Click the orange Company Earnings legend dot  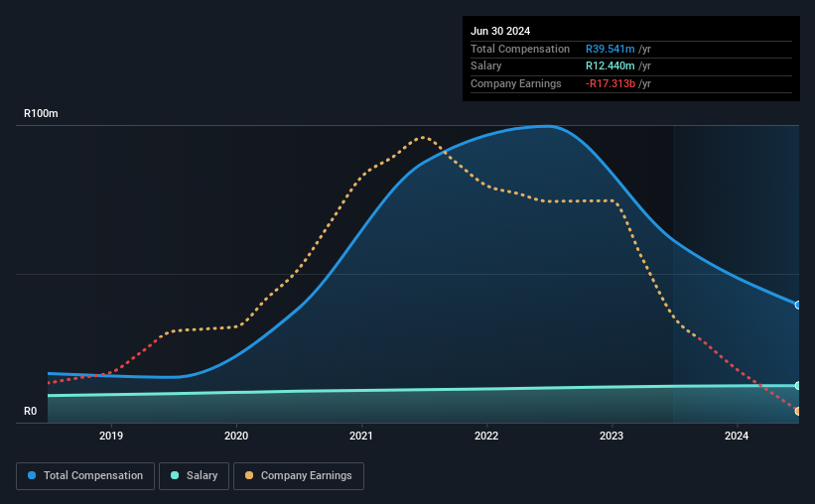(249, 475)
